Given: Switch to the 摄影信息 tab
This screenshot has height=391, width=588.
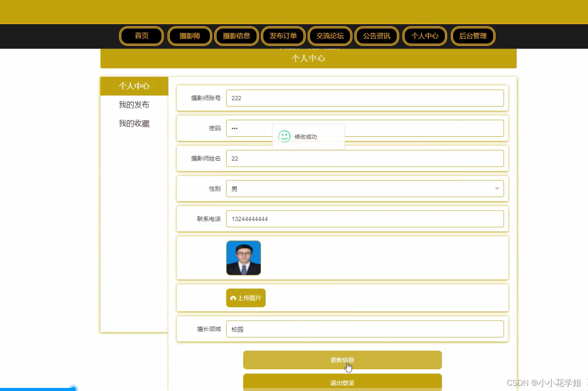Looking at the screenshot, I should (236, 36).
